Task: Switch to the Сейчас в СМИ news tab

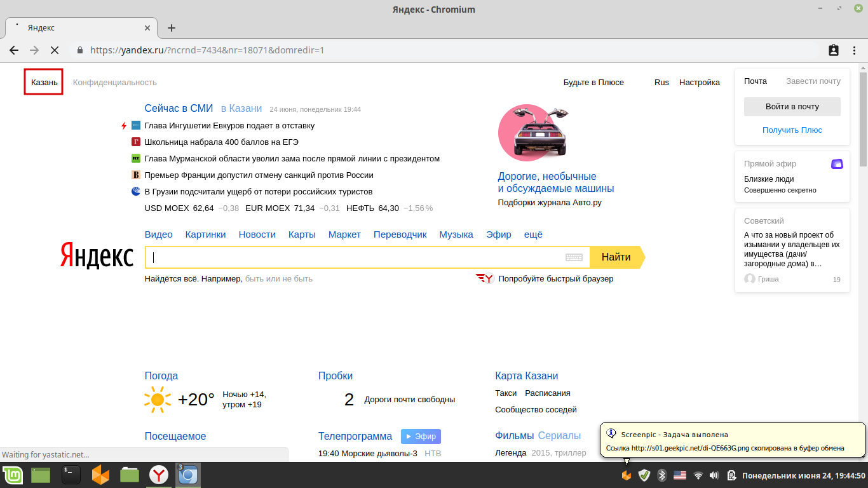Action: pos(179,109)
